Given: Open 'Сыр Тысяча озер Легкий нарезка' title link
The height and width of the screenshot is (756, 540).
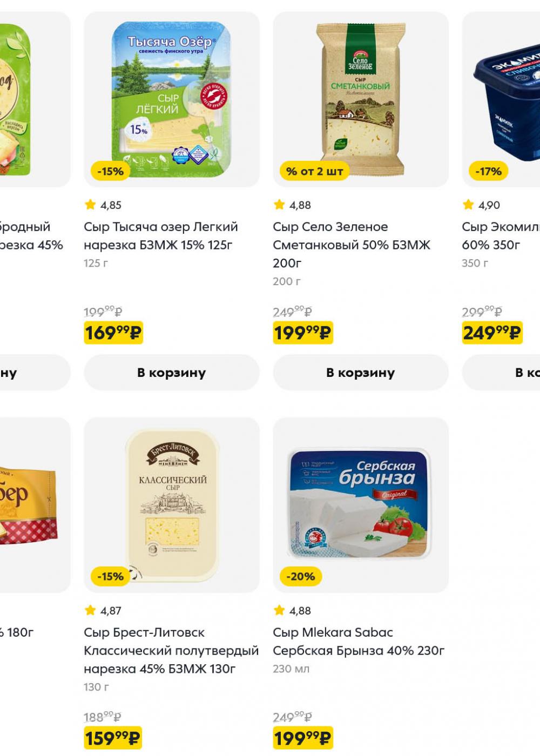Looking at the screenshot, I should [161, 236].
